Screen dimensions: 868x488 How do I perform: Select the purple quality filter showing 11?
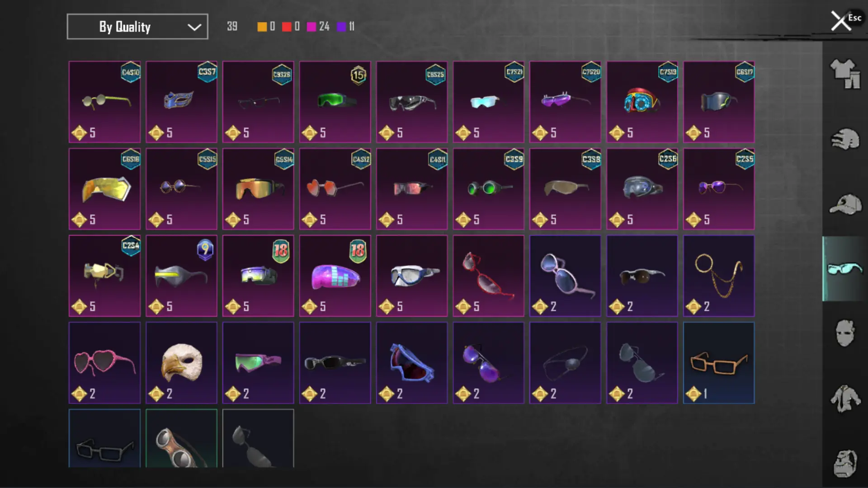point(346,27)
